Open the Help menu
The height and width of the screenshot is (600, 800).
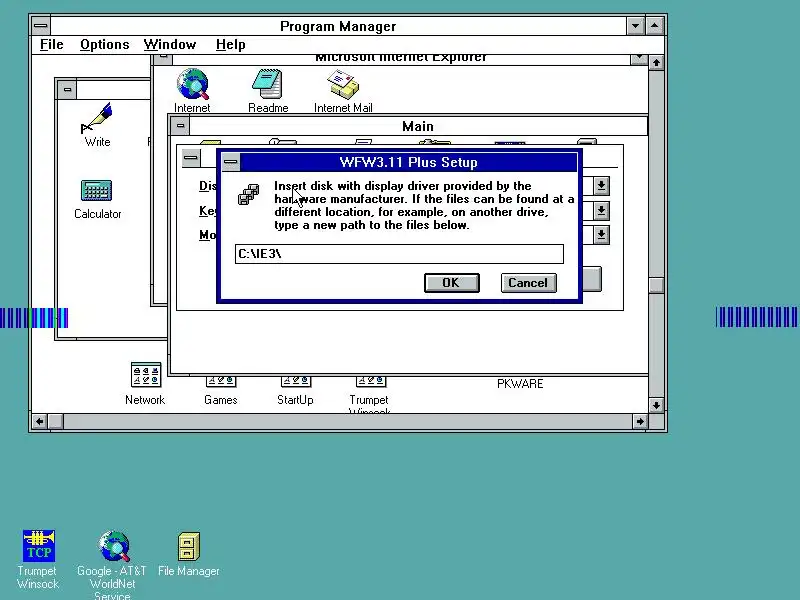[x=230, y=44]
